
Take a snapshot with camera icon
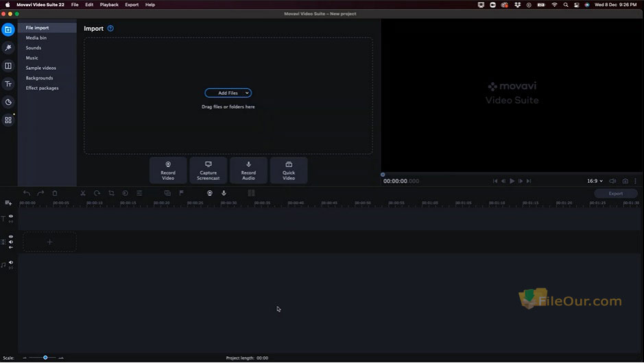625,181
